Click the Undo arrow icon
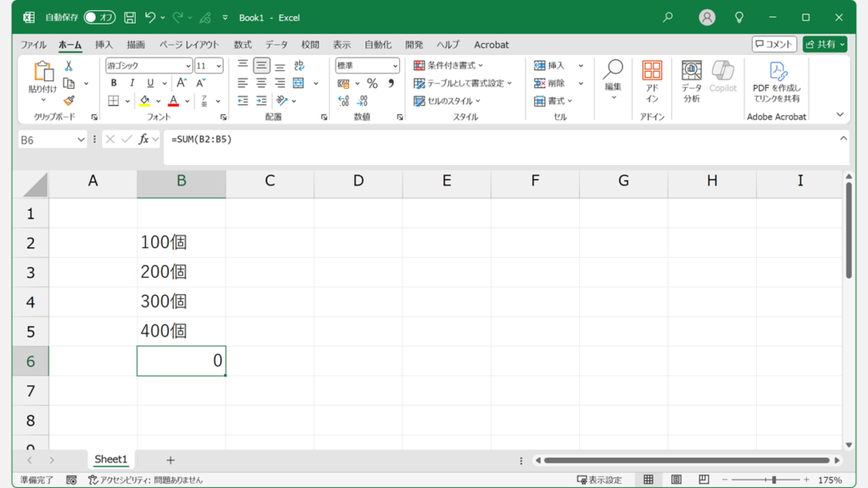Viewport: 868px width, 488px height. [x=149, y=18]
